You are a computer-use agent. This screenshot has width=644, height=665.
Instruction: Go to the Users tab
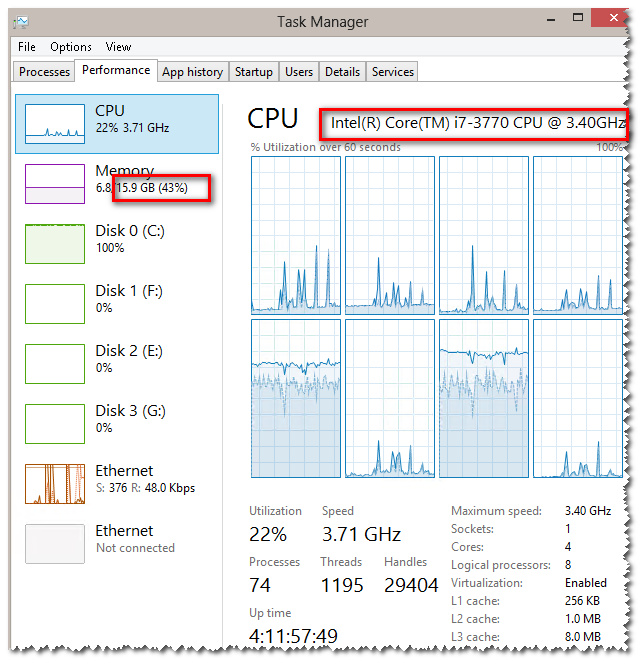(299, 72)
